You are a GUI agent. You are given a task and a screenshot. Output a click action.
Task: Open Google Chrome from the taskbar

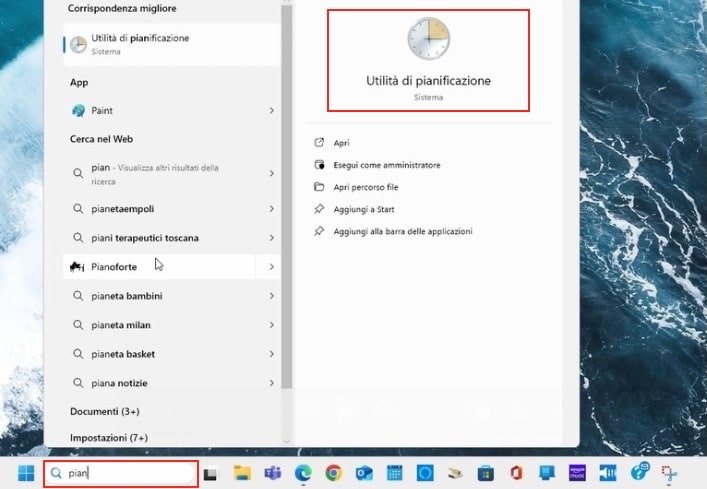[x=334, y=473]
